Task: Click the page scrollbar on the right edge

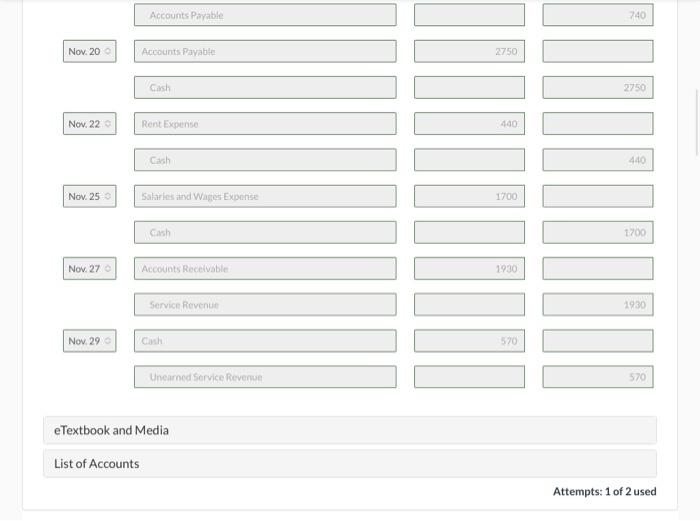Action: pos(697,123)
